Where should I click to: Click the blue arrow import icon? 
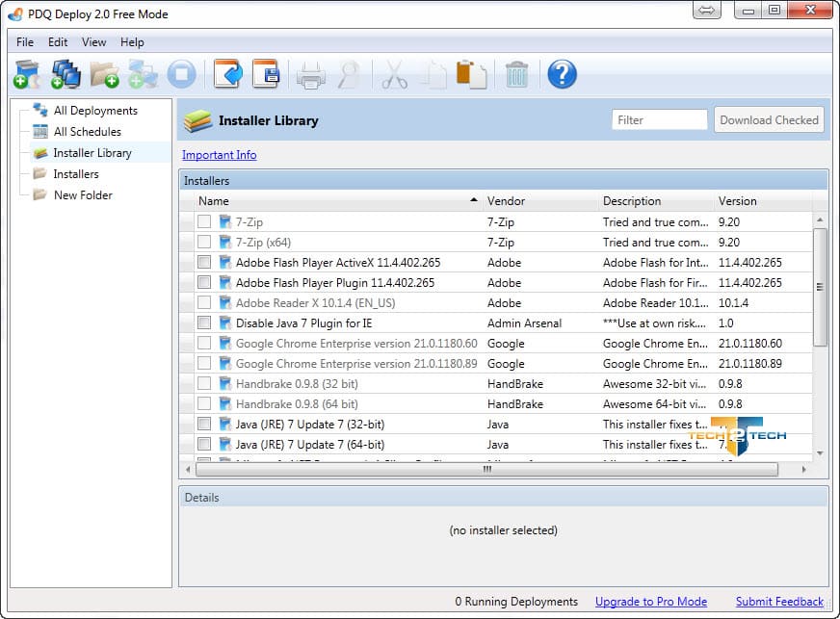tap(226, 74)
